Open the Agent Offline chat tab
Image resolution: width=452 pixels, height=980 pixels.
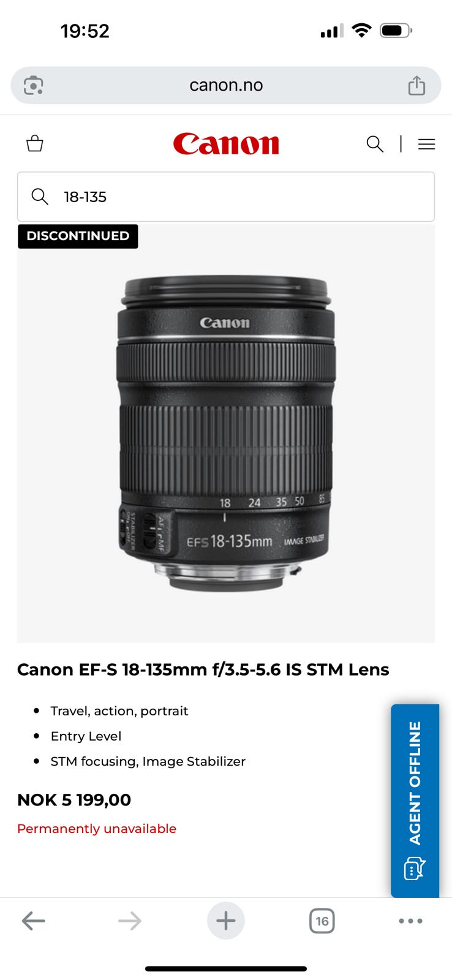click(415, 801)
